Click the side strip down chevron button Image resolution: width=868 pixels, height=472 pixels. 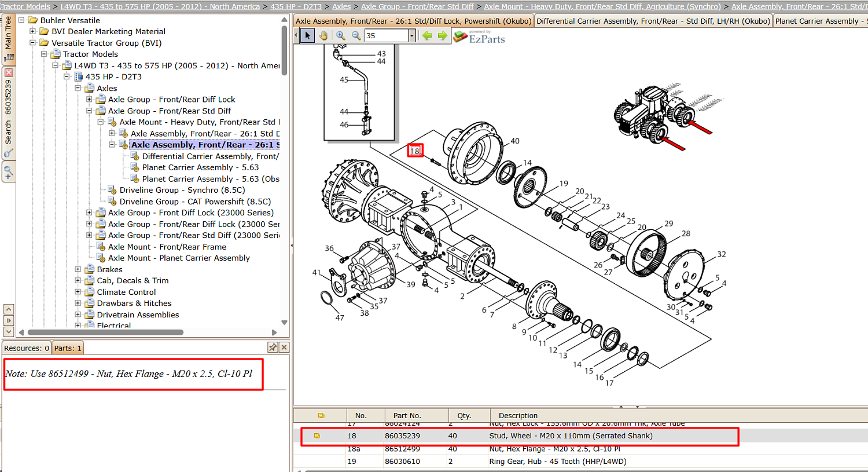(9, 331)
